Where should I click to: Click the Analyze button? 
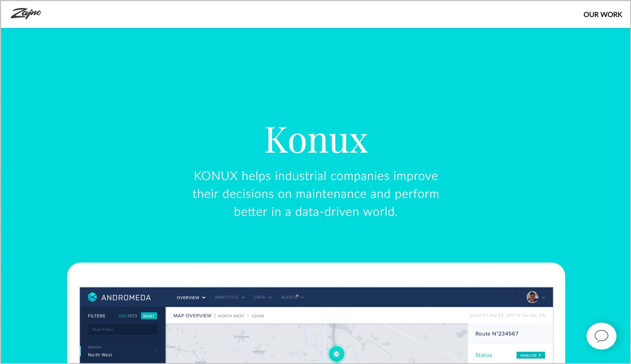[x=530, y=355]
